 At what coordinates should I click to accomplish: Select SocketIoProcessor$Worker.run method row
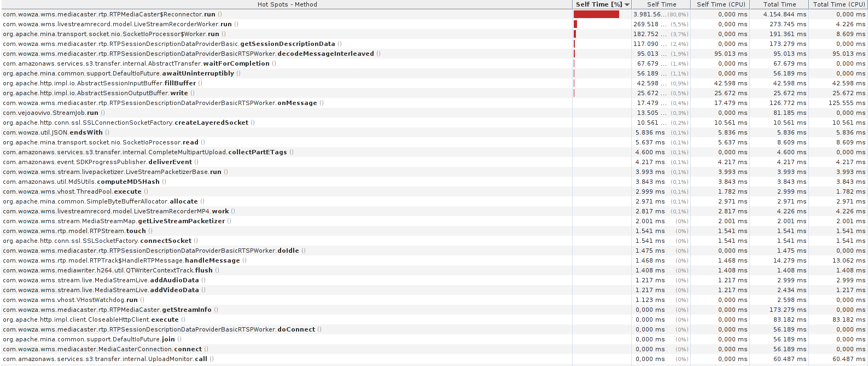point(434,34)
